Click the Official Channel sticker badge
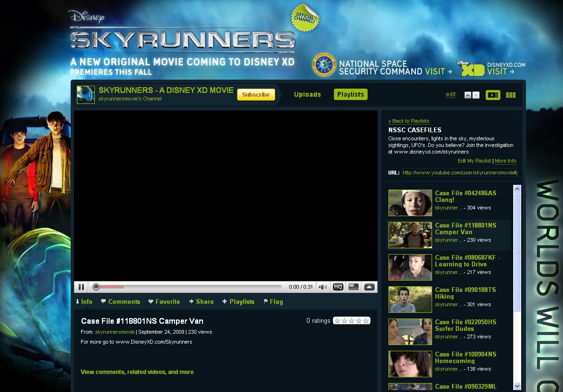This screenshot has width=563, height=392. click(x=305, y=18)
